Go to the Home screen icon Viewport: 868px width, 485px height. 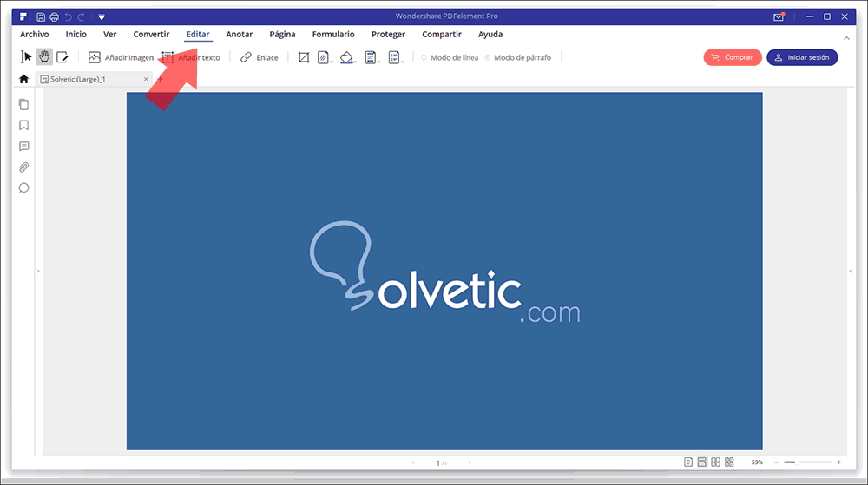click(23, 79)
